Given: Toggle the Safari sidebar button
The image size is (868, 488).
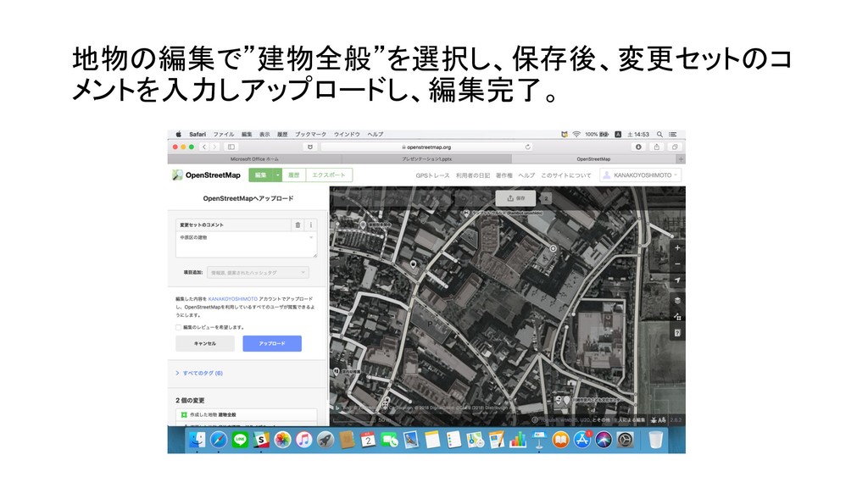Looking at the screenshot, I should point(231,147).
